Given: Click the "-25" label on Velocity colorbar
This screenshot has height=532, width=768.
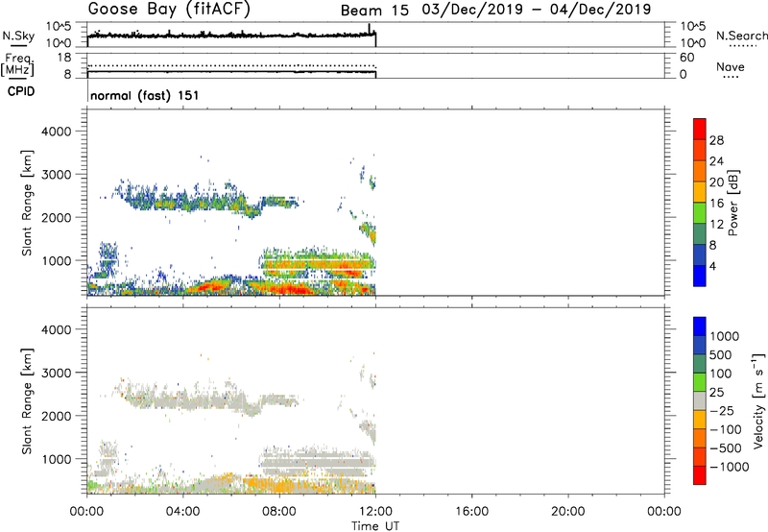Looking at the screenshot, I should [x=724, y=411].
